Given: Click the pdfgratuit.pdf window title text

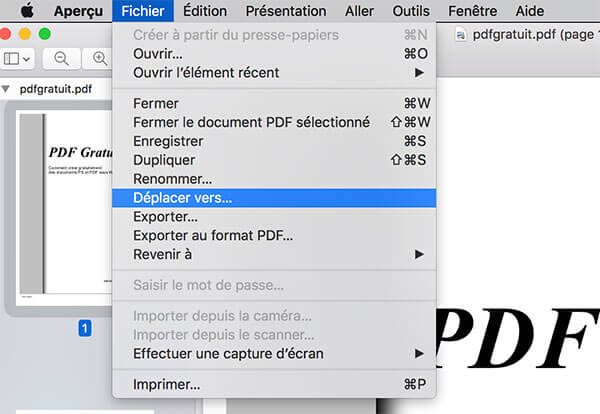Looking at the screenshot, I should tap(536, 34).
